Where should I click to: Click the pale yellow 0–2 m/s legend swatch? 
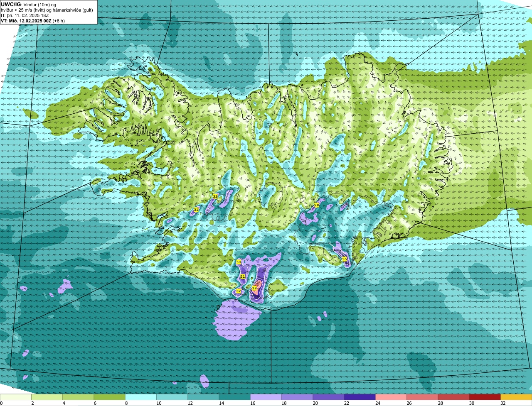click(x=16, y=397)
